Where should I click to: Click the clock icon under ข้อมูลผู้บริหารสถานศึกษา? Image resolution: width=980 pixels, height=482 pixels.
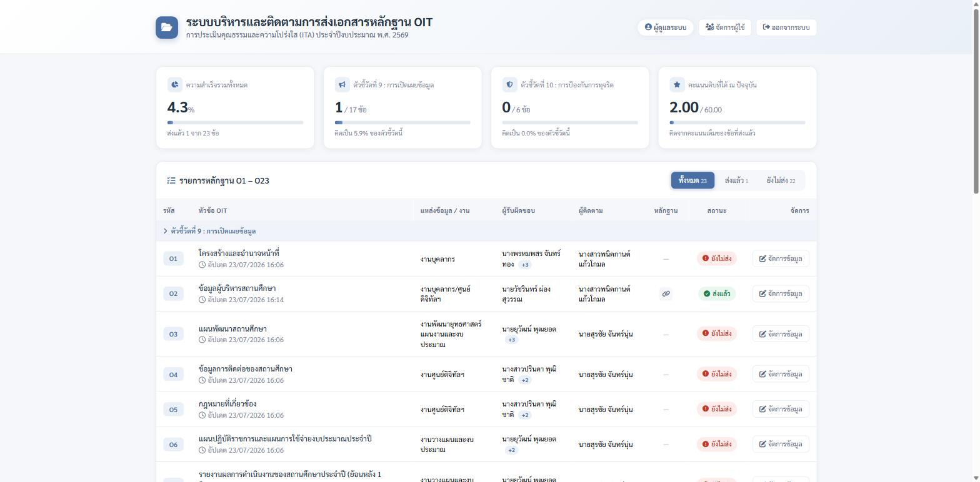(202, 300)
